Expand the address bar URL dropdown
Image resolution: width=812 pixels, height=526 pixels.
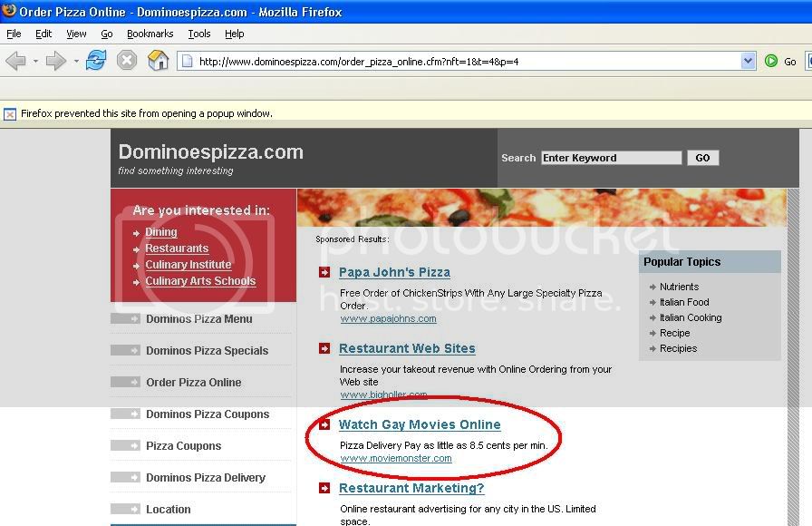click(748, 61)
